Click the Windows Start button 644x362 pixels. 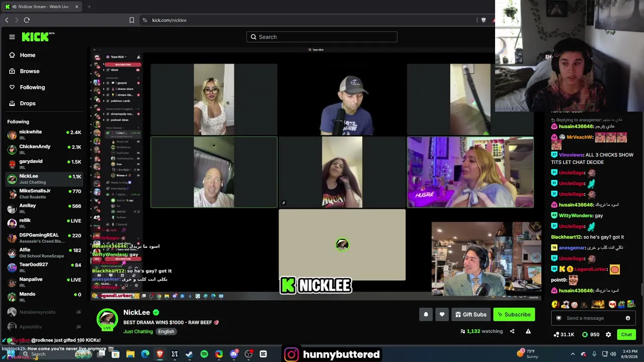coord(10,354)
